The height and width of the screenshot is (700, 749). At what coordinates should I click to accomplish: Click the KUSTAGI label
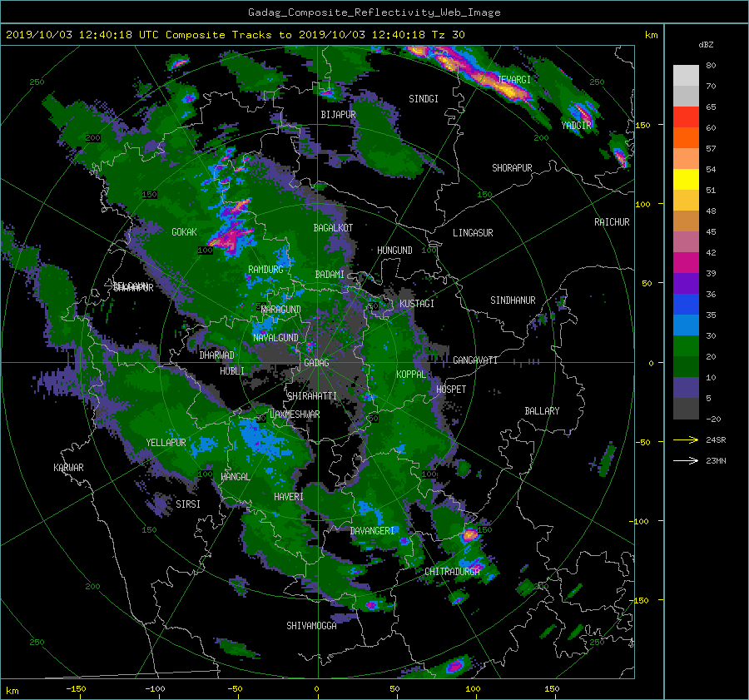point(417,304)
